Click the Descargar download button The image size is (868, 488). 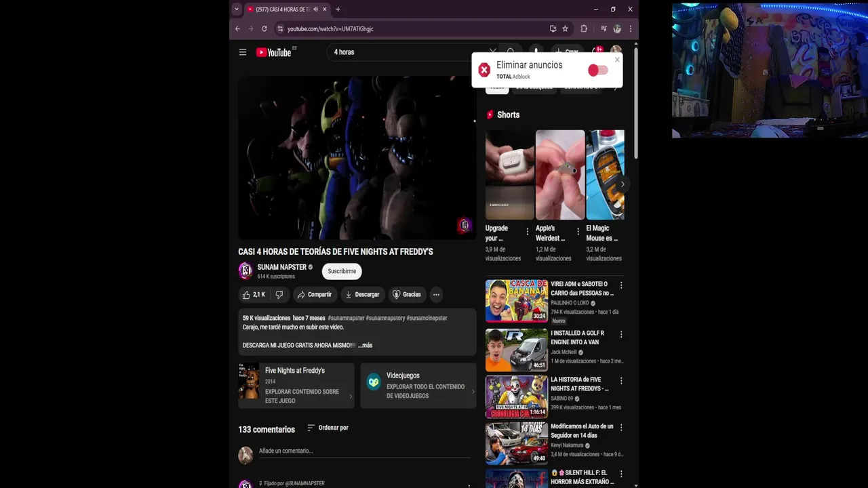[362, 295]
